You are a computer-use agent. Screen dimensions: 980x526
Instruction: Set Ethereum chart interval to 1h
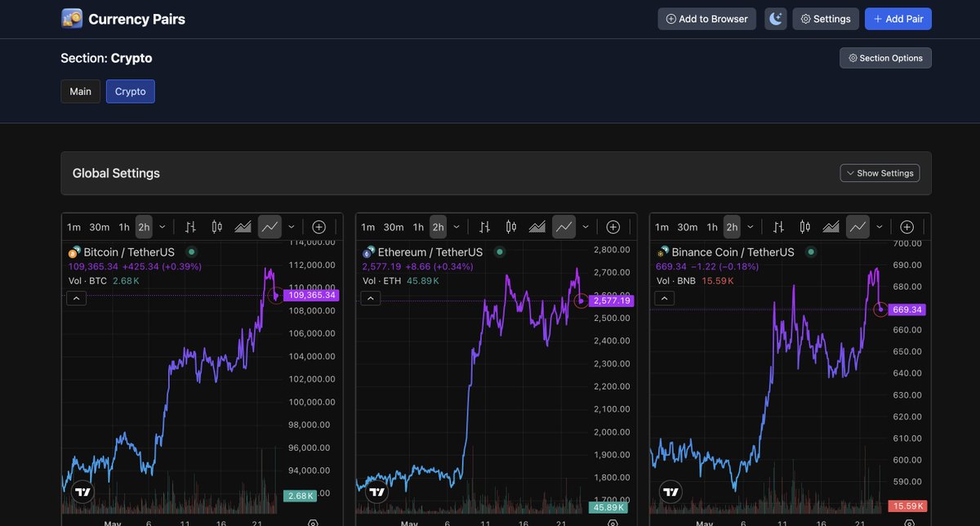418,227
